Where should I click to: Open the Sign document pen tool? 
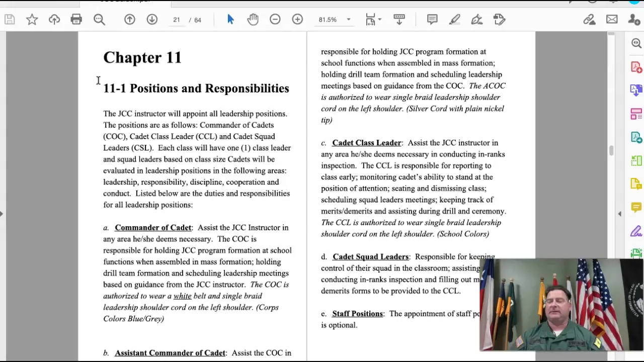[477, 20]
